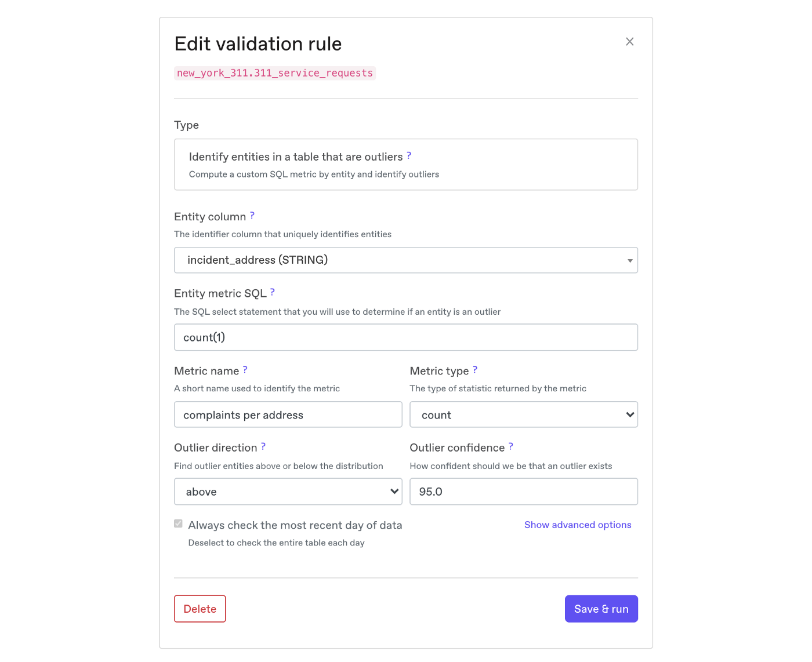The image size is (812, 662).
Task: Click the new_york_311 table name tag
Action: click(x=275, y=73)
